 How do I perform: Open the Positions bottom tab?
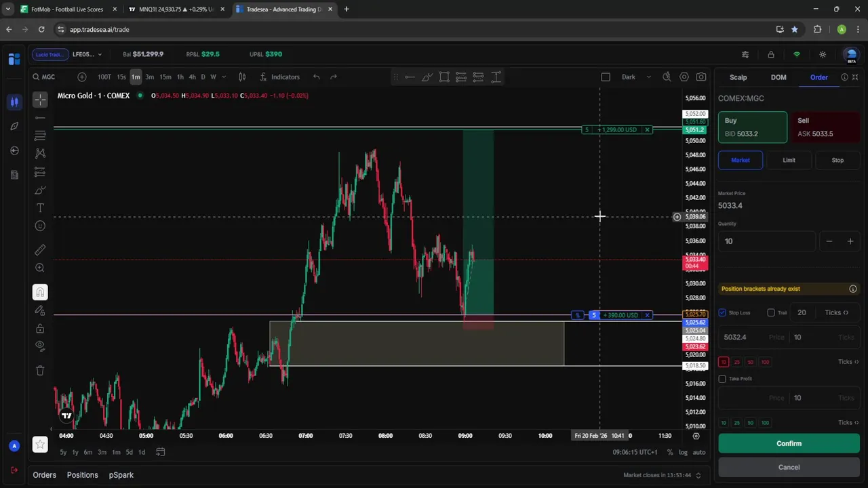pyautogui.click(x=82, y=475)
